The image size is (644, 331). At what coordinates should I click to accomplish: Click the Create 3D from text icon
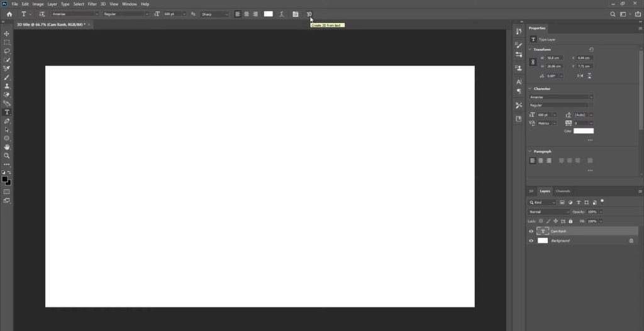309,14
